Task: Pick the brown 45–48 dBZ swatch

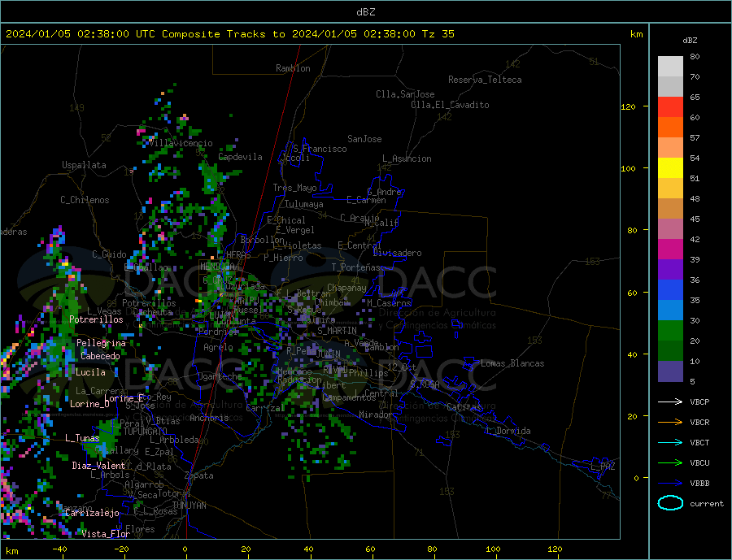Action: click(x=670, y=209)
